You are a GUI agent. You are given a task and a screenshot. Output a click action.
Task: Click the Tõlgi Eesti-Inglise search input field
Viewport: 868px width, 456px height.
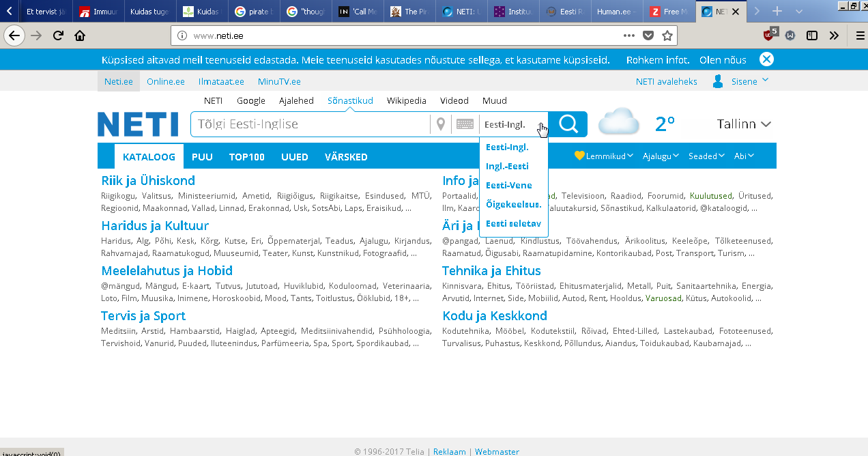[310, 124]
